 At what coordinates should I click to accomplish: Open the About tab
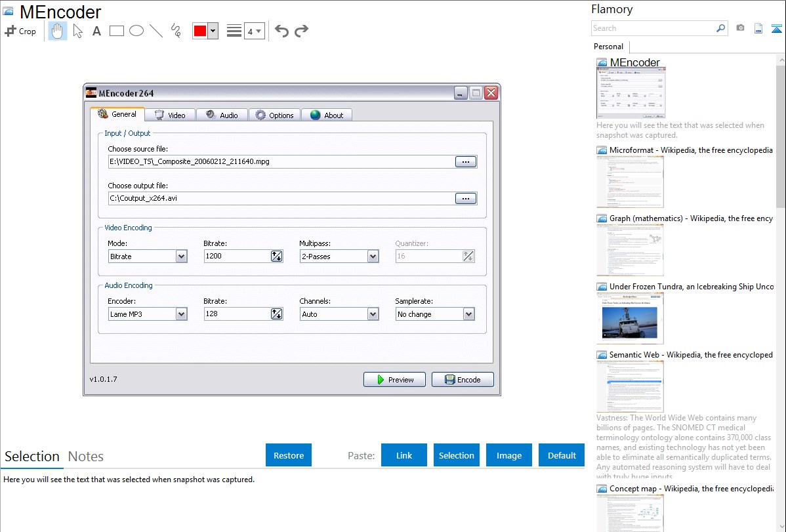pos(327,115)
